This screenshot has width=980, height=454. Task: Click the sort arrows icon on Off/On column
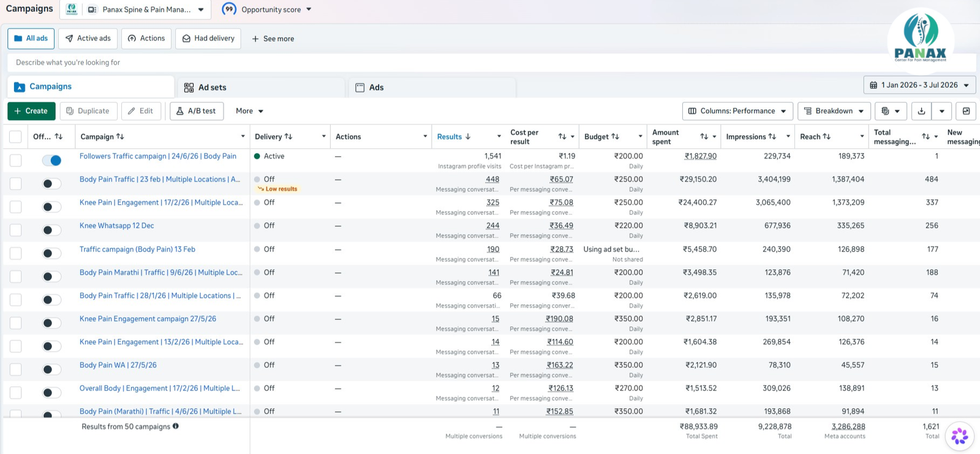(59, 136)
